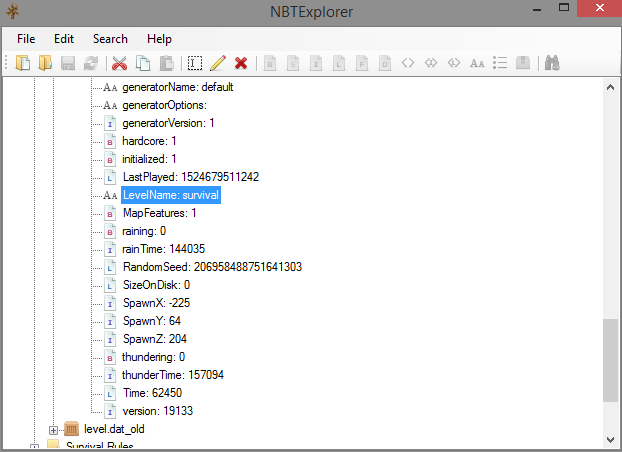Click the Copy toolbar icon
622x452 pixels.
pos(143,63)
